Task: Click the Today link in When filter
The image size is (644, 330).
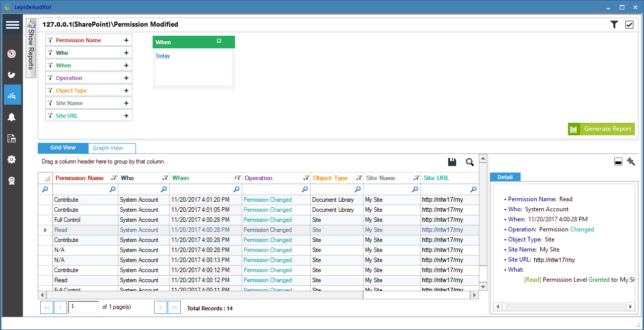Action: click(163, 56)
